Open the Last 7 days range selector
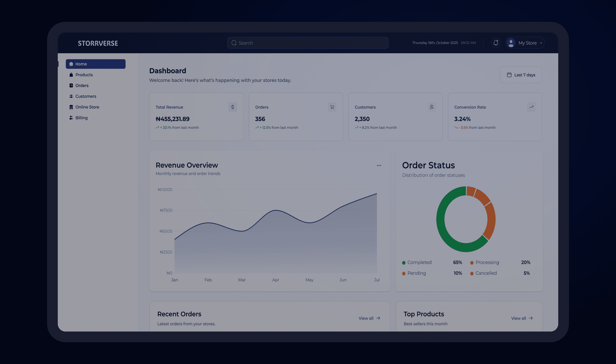616x364 pixels. 521,75
